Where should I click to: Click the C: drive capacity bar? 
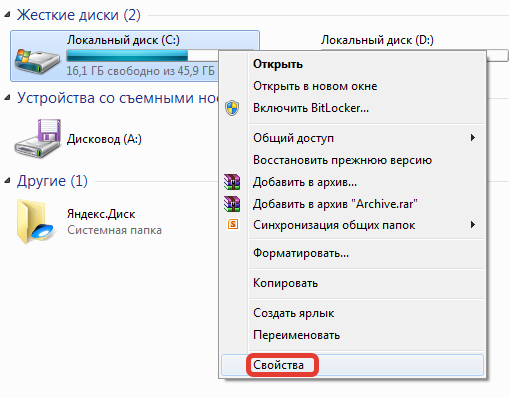coord(142,56)
